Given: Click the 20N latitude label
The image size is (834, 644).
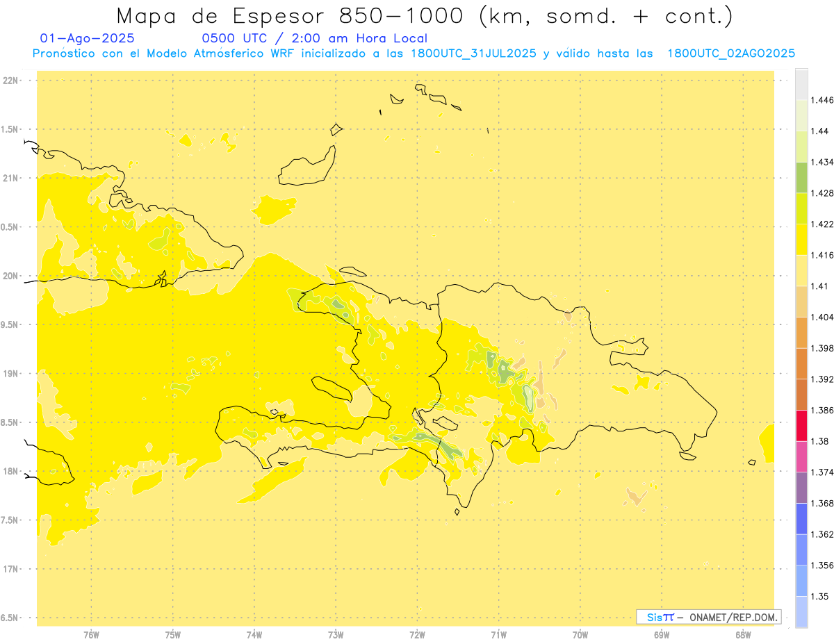Looking at the screenshot, I should point(10,276).
